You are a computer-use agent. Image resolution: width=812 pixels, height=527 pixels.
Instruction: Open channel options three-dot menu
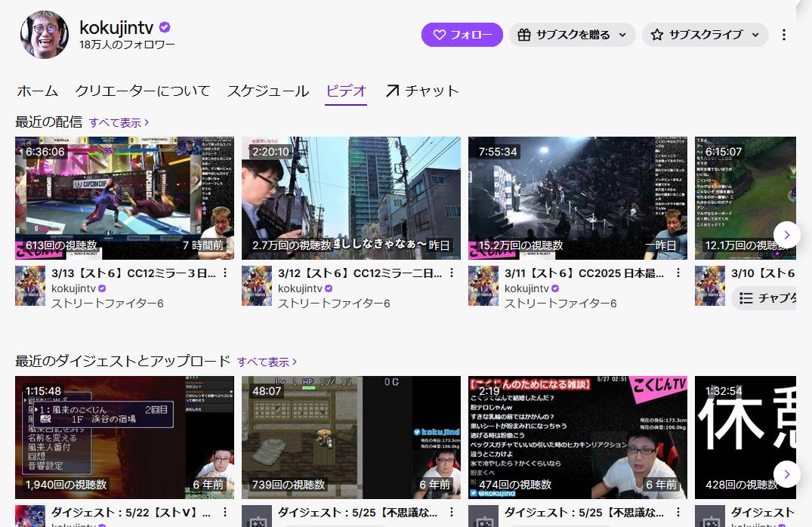tap(784, 35)
